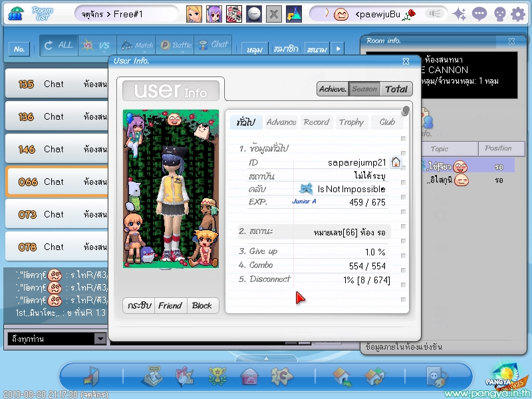Viewport: 532px width, 399px height.
Task: Click the Friend button
Action: [170, 305]
